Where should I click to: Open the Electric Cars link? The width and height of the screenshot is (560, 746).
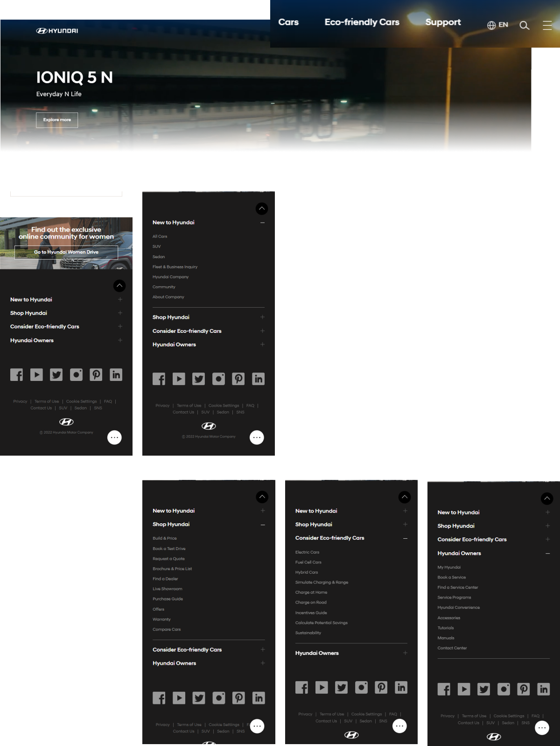tap(308, 552)
